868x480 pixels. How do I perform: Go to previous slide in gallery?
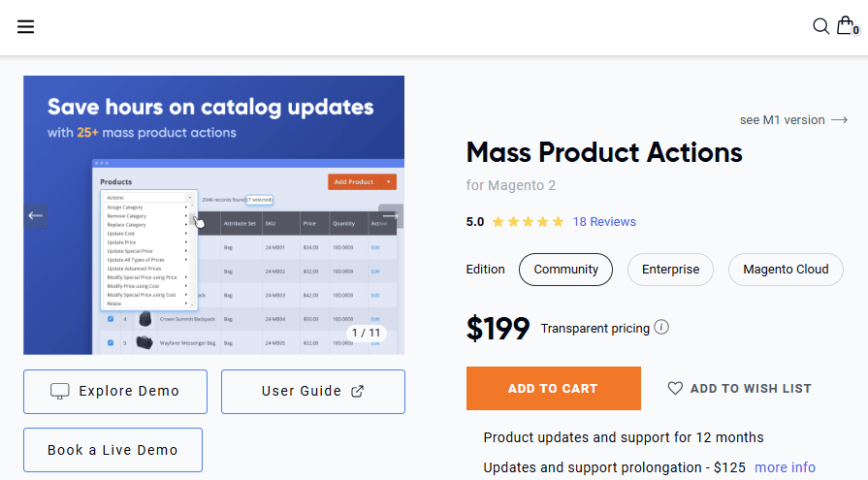(36, 215)
